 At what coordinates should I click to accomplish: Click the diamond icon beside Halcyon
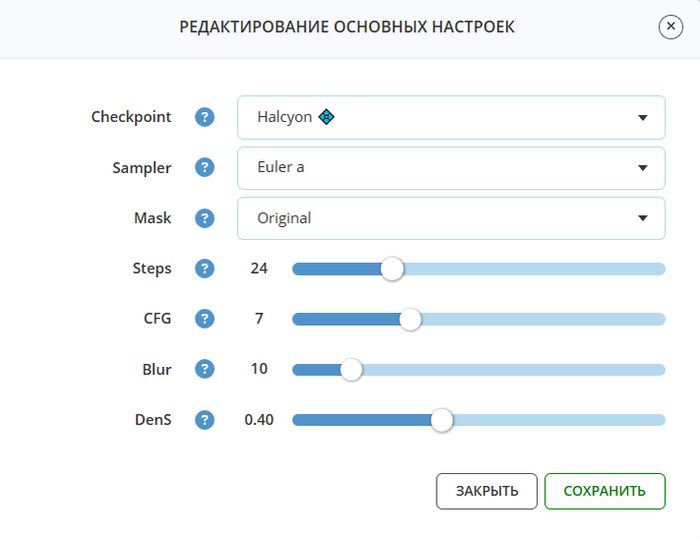tap(326, 117)
